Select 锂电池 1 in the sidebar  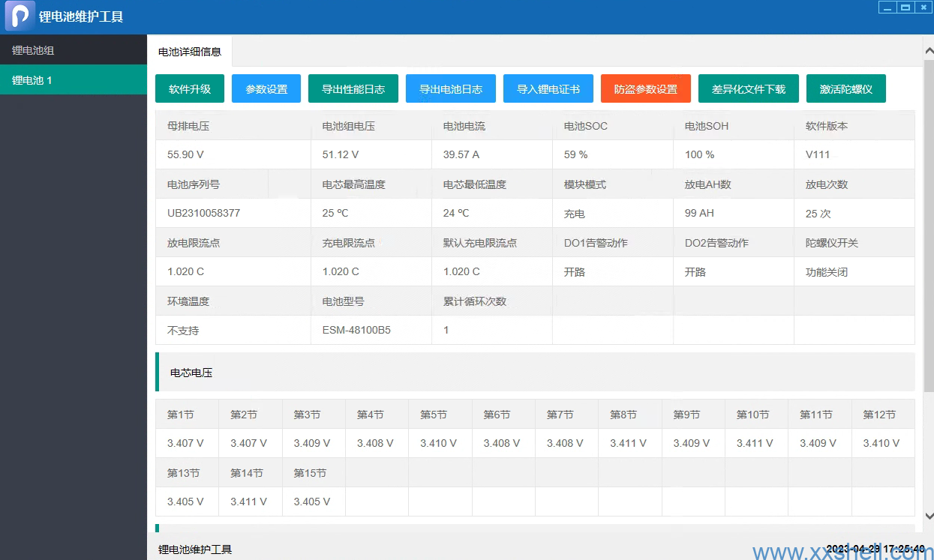(32, 79)
